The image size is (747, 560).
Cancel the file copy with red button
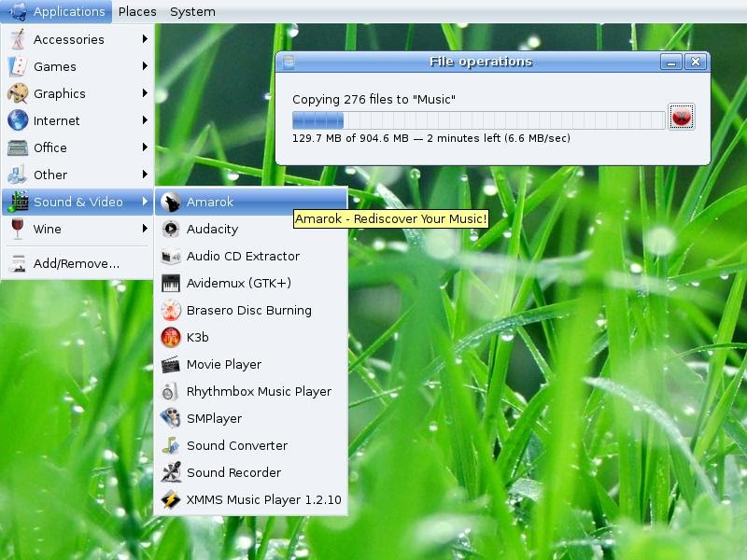[682, 118]
